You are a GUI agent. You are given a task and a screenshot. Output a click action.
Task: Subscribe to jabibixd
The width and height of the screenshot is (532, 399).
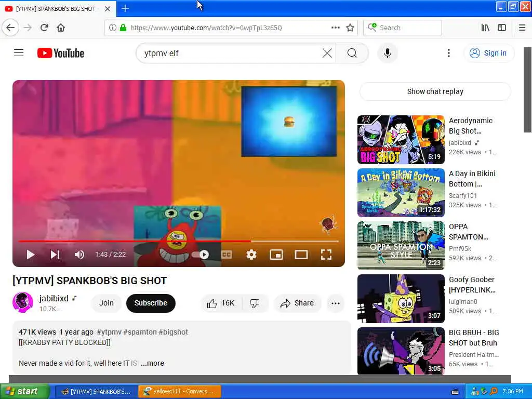point(151,303)
